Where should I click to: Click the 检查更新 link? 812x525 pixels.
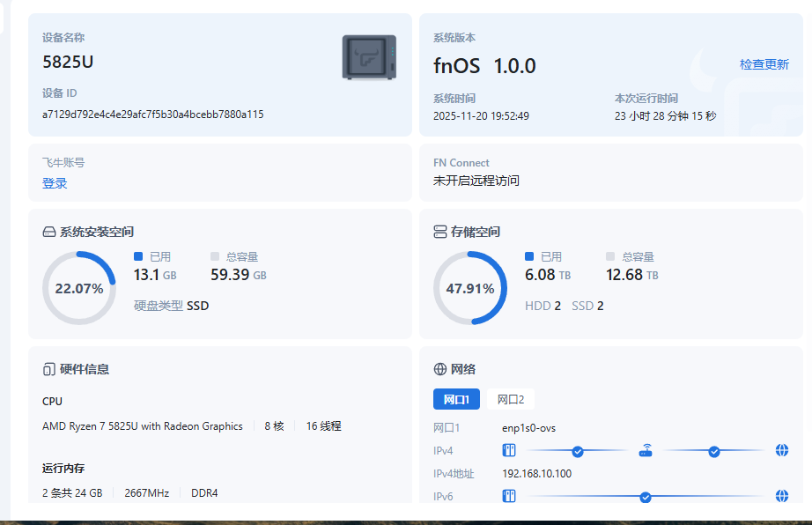764,64
